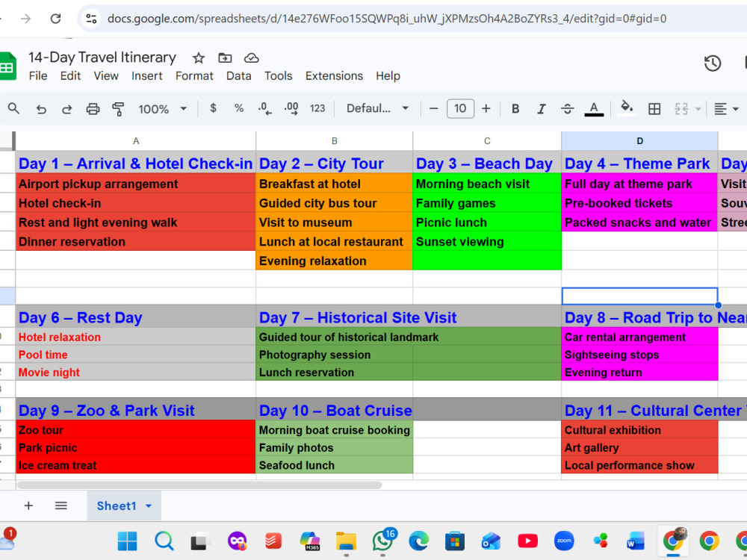Select cell 'Sunset viewing'
This screenshot has width=747, height=560.
pyautogui.click(x=487, y=241)
